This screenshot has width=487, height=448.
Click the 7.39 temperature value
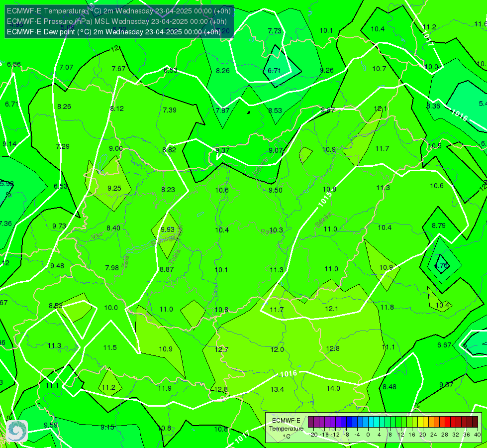(x=170, y=110)
